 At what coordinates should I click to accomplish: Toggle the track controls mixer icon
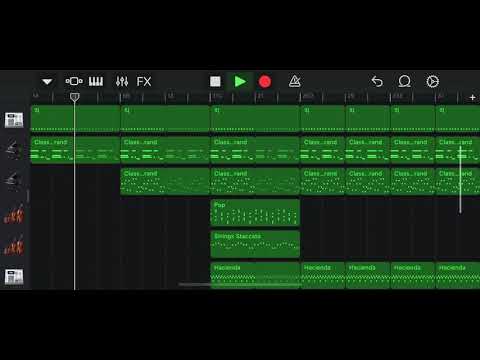[122, 81]
